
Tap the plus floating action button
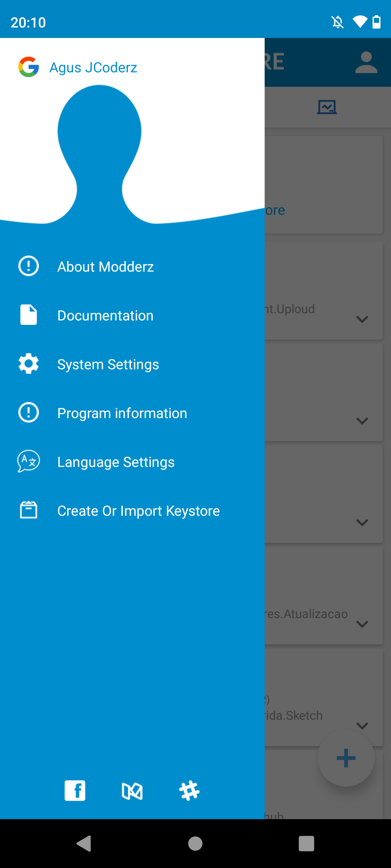pyautogui.click(x=346, y=758)
